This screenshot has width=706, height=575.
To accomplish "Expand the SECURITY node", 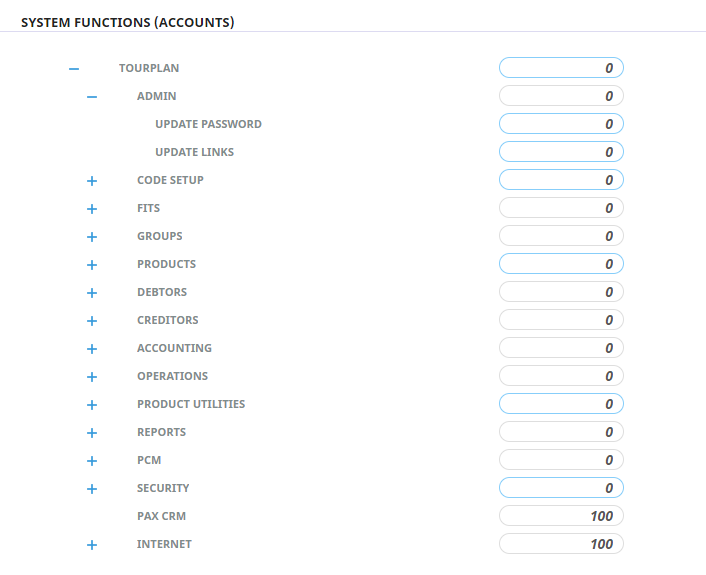I will click(92, 489).
